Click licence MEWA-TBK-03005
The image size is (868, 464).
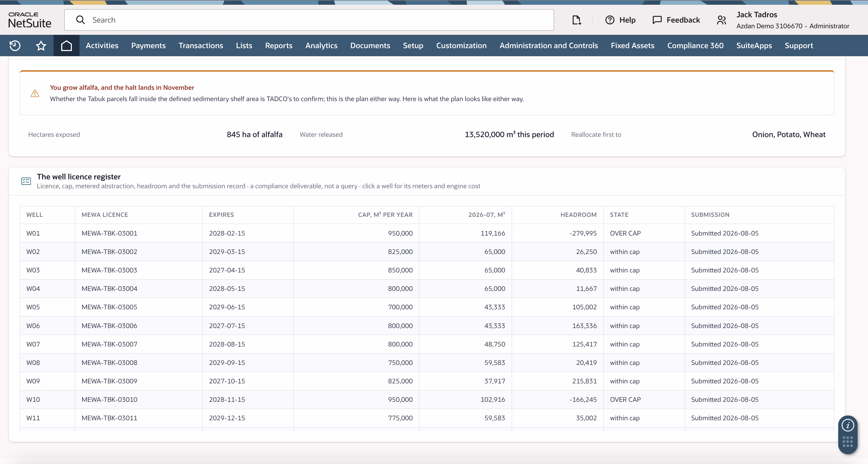(x=109, y=307)
